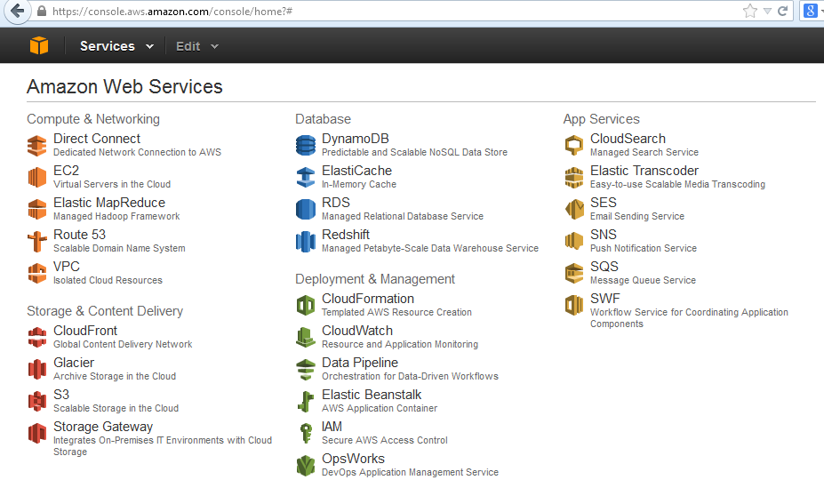Image resolution: width=824 pixels, height=504 pixels.
Task: Click the RDS service icon
Action: (x=305, y=209)
